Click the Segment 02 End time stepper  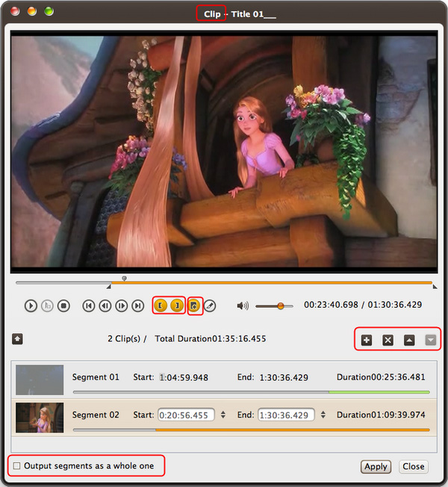point(323,415)
